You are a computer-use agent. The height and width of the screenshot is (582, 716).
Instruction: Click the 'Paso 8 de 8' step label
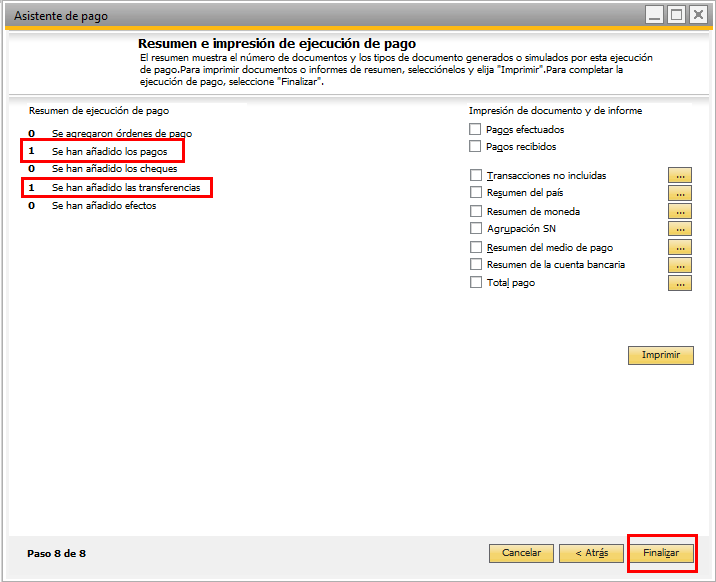[56, 554]
